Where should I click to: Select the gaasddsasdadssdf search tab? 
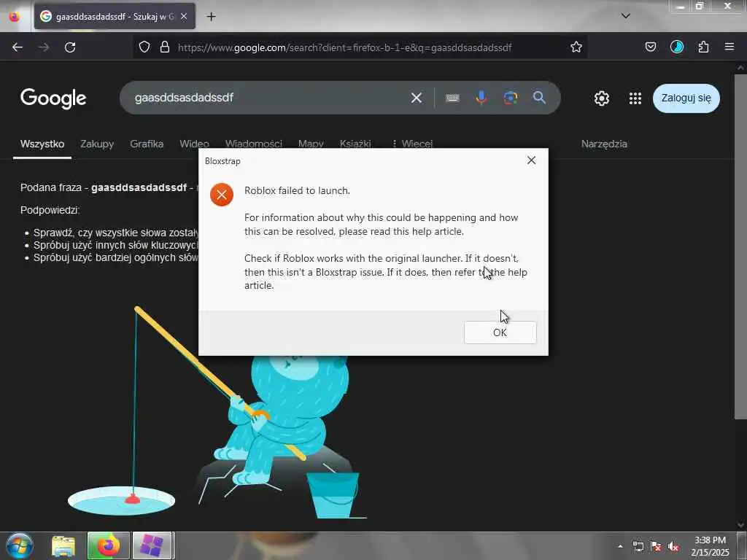pos(115,17)
